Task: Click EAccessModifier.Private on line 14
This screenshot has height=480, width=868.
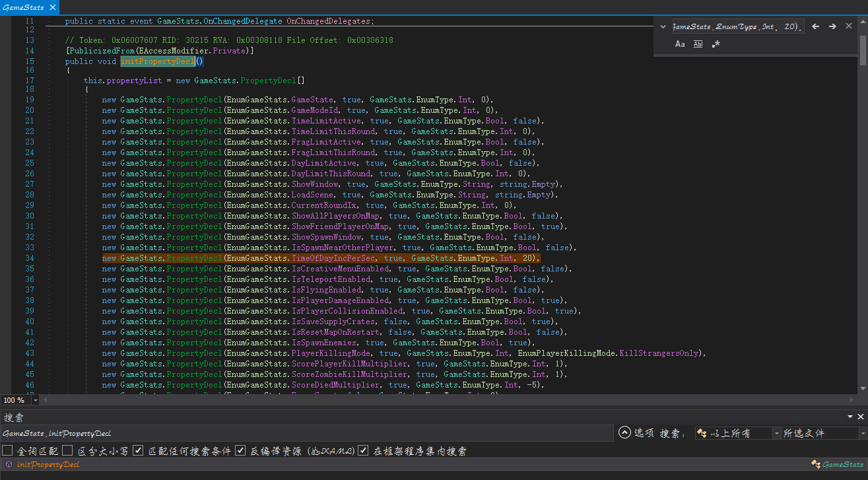Action: (192, 51)
